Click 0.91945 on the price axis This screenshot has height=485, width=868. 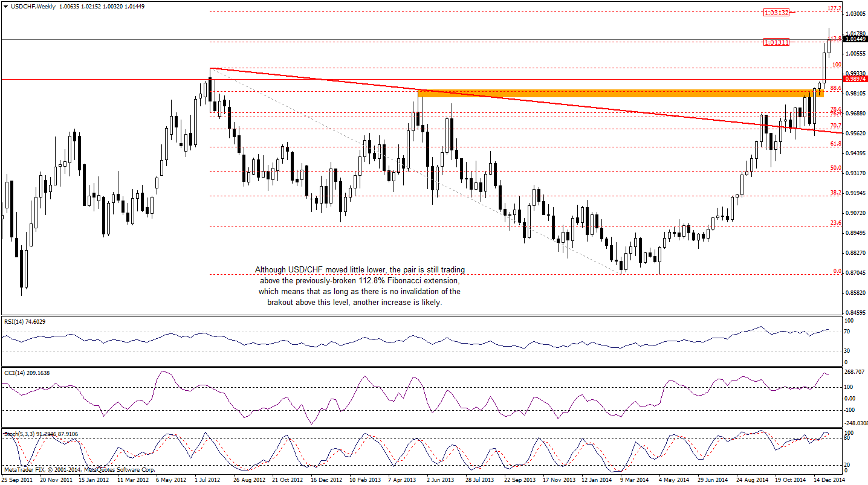coord(857,193)
